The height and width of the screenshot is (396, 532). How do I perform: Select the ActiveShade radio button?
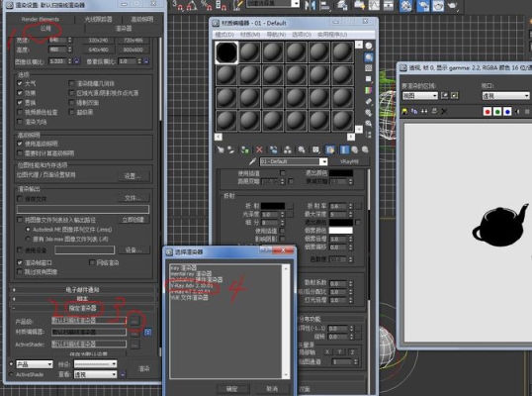[11, 374]
